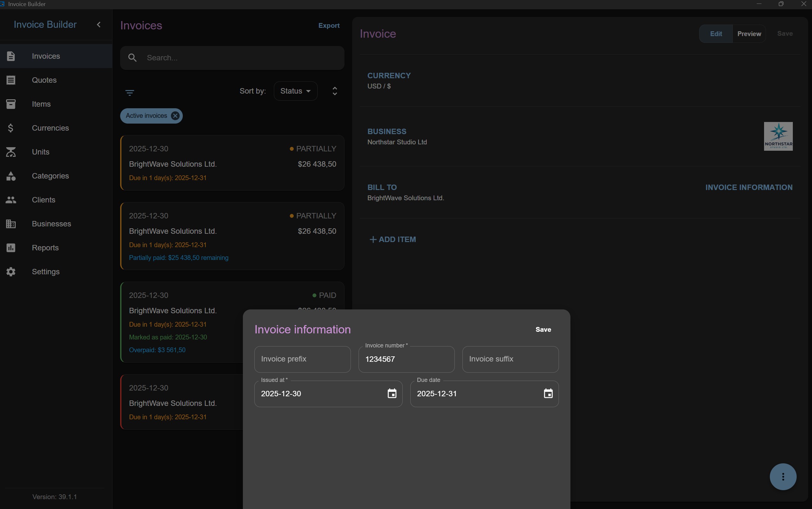Open the Sort by Status dropdown

(295, 91)
